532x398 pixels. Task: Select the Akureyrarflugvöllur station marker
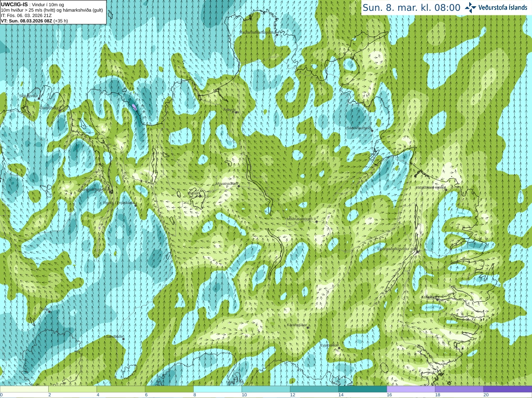111,192
